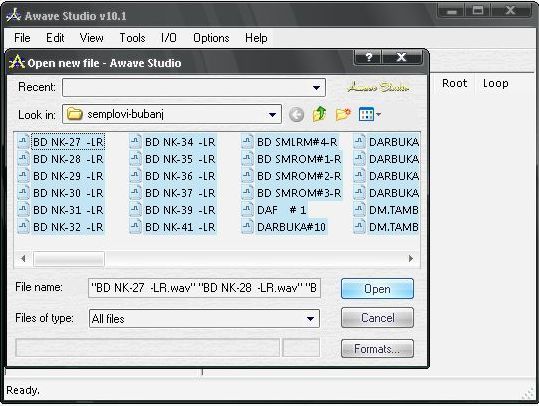
Task: Click the file list scroll right arrow
Action: pos(411,259)
